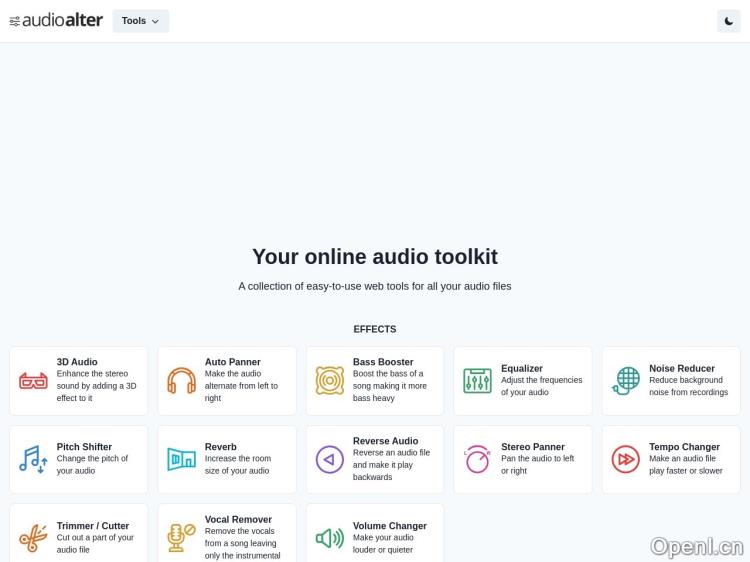
Task: Click the Vocal Remover microphone icon
Action: 181,538
